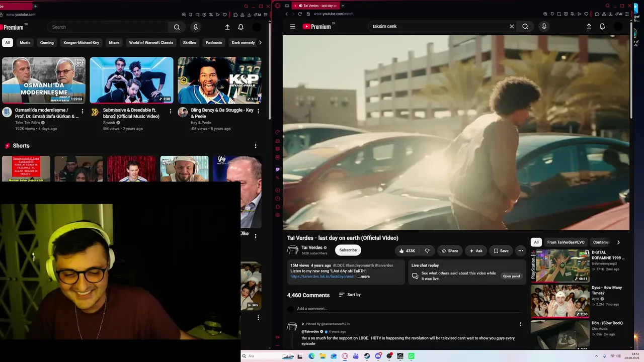Open Steam from the taskbar
The image size is (644, 362).
point(367,356)
